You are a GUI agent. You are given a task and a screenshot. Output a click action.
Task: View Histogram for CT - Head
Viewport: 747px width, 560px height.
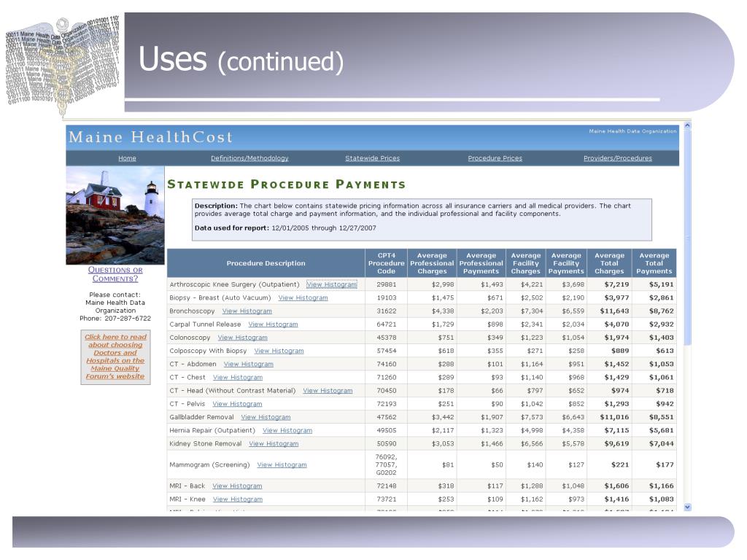click(x=328, y=391)
